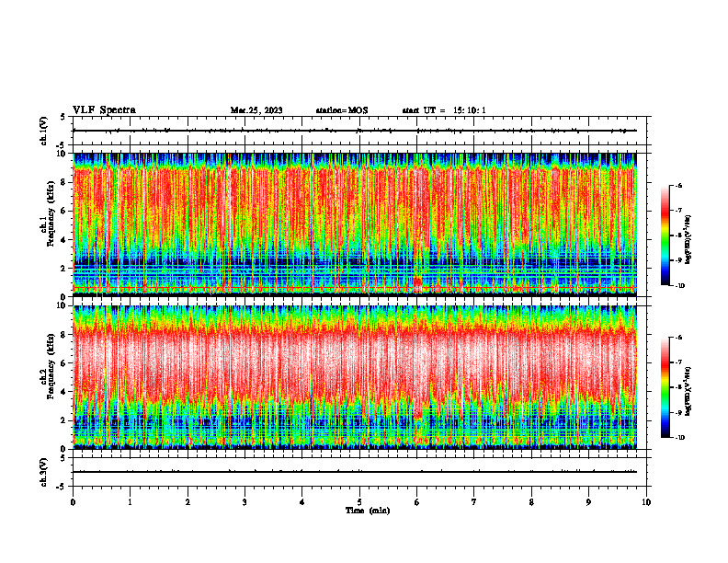
Task: Click the time axis tick label "6"
Action: pos(417,502)
